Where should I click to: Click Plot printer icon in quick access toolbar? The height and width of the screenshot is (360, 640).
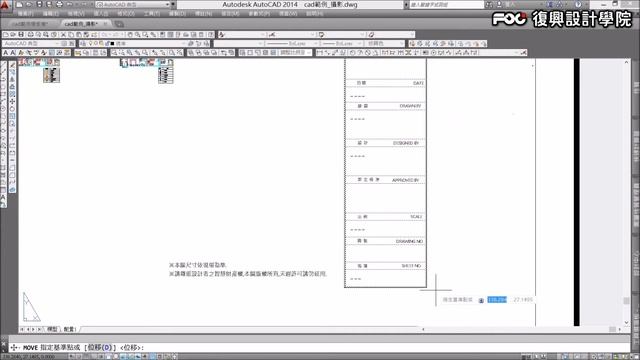[x=59, y=4]
